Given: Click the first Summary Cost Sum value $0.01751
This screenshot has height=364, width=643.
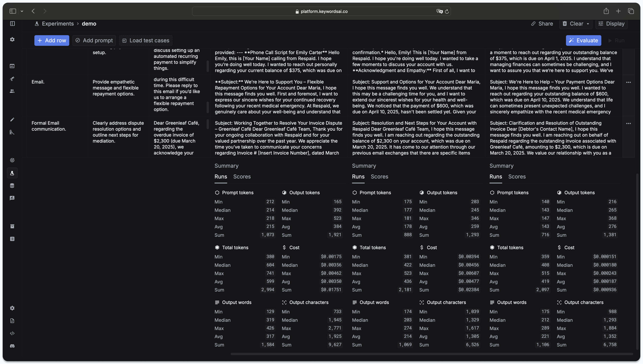Looking at the screenshot, I should tap(331, 290).
